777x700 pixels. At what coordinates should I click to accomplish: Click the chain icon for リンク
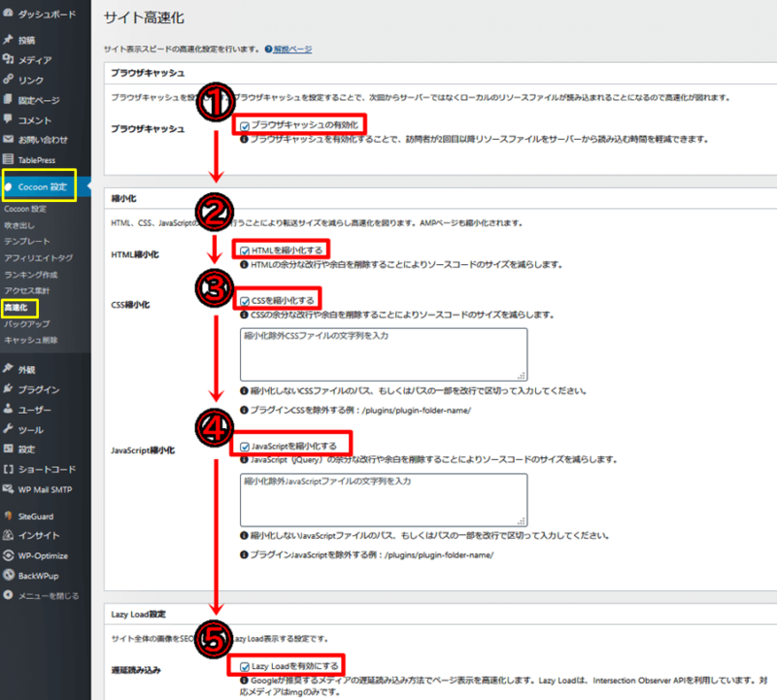[x=8, y=80]
